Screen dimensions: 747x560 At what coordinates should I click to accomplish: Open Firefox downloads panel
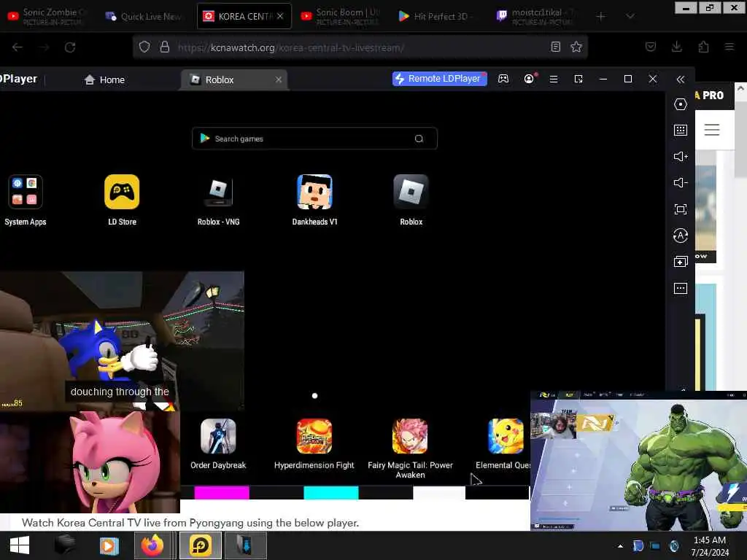pyautogui.click(x=676, y=47)
